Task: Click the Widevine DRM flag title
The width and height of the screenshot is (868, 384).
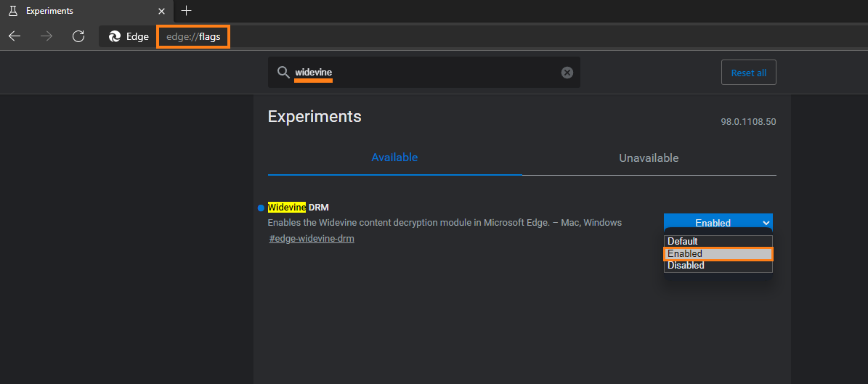Action: coord(298,208)
